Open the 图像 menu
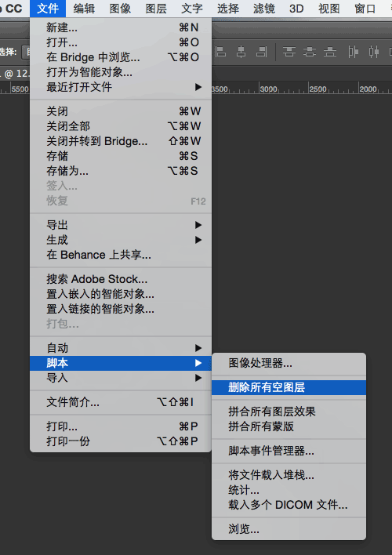 tap(120, 9)
